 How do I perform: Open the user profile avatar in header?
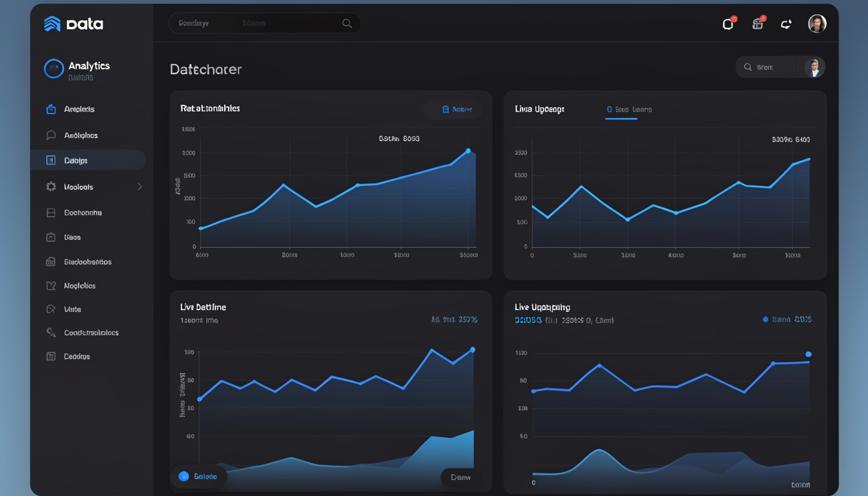tap(817, 24)
